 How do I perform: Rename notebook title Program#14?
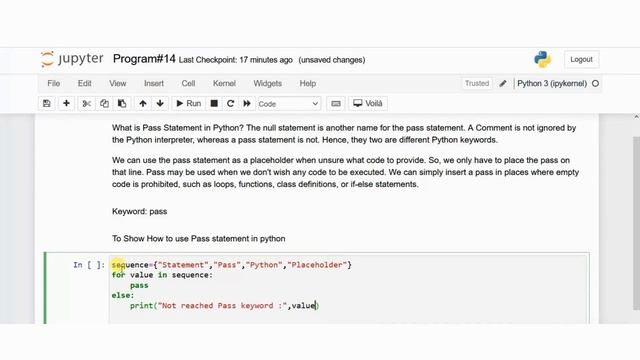(144, 59)
